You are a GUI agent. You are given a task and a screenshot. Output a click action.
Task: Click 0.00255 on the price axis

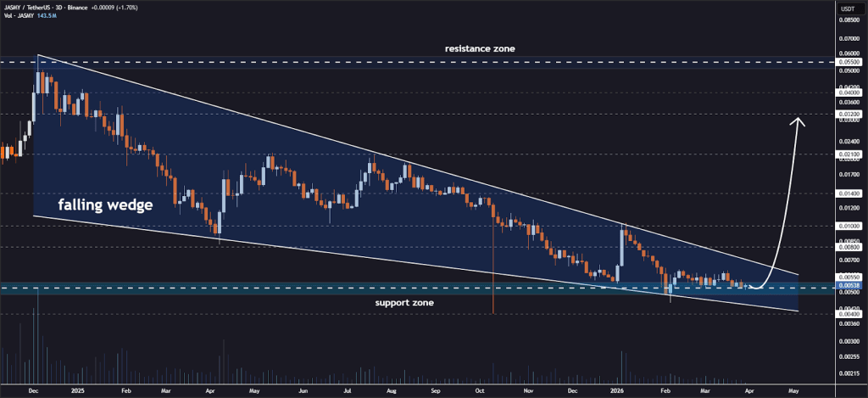point(848,357)
